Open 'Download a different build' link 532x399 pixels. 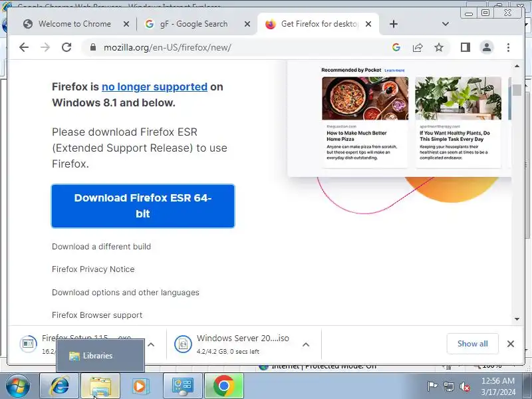101,247
